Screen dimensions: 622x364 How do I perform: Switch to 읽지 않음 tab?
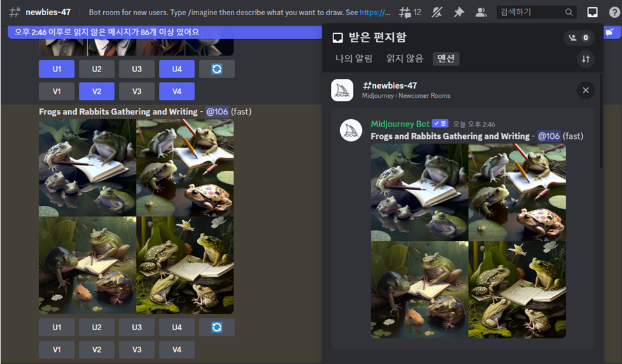coord(404,59)
